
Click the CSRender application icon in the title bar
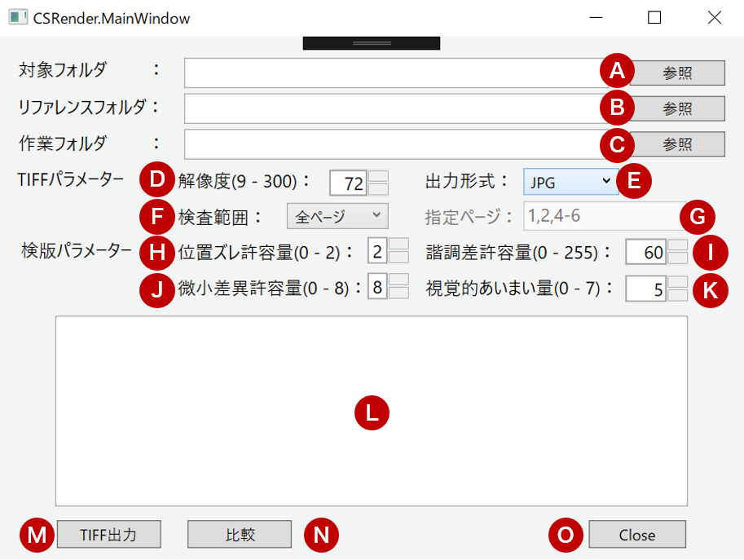[x=17, y=16]
